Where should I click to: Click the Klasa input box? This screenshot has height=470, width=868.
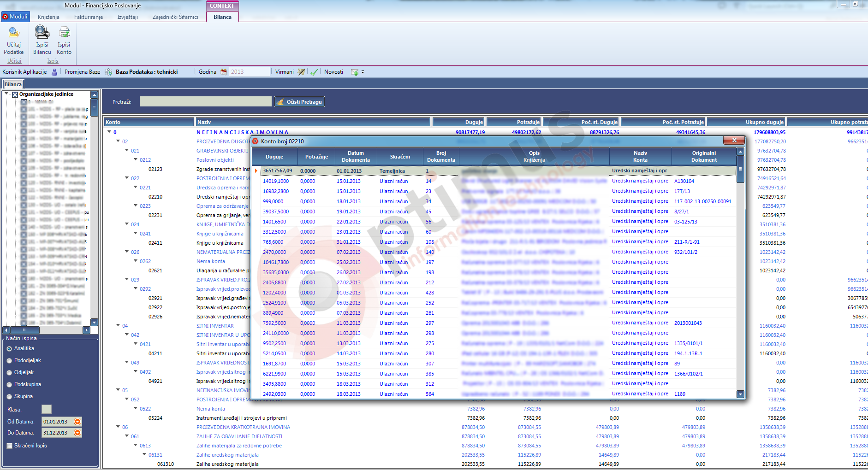[x=47, y=409]
